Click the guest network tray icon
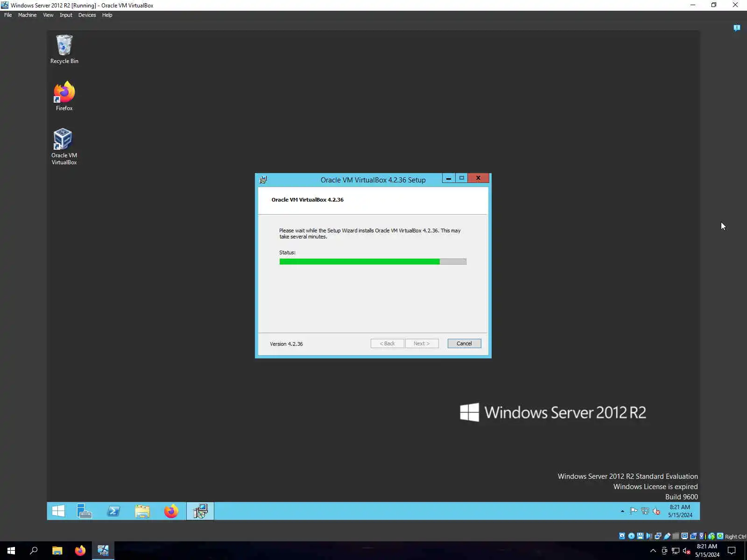747x560 pixels. (645, 511)
